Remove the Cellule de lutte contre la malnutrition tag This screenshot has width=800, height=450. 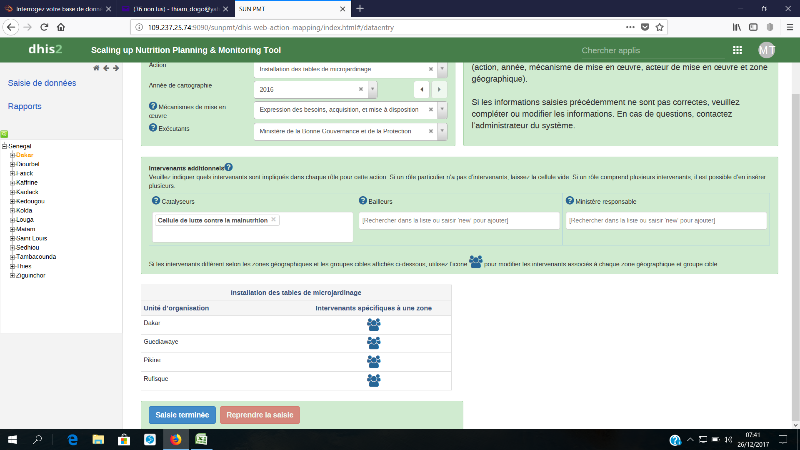tap(274, 219)
